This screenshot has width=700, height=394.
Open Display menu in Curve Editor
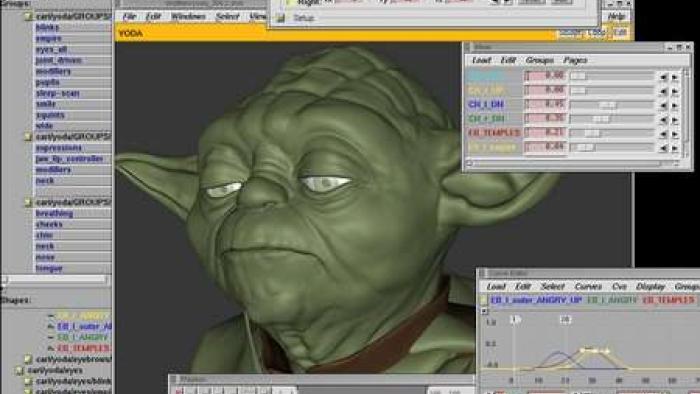coord(650,286)
